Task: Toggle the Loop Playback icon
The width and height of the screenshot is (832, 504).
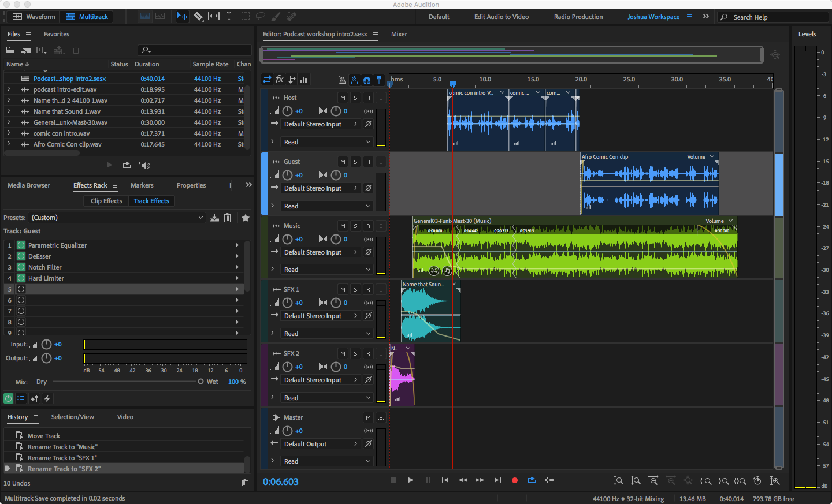Action: coord(532,480)
